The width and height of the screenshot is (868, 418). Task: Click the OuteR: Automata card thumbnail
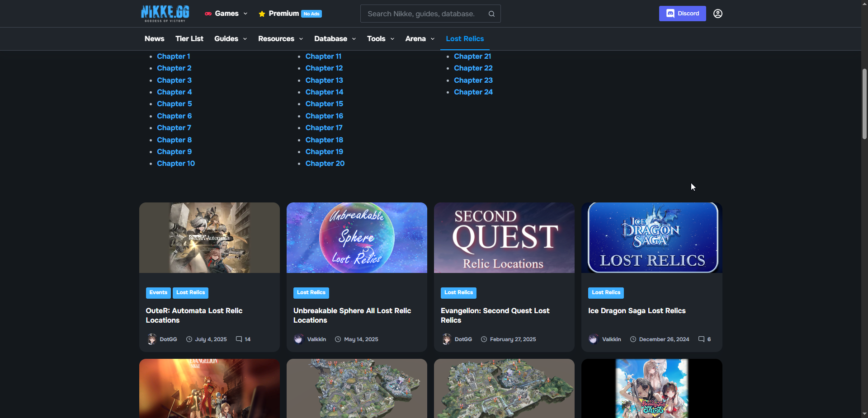pyautogui.click(x=209, y=238)
